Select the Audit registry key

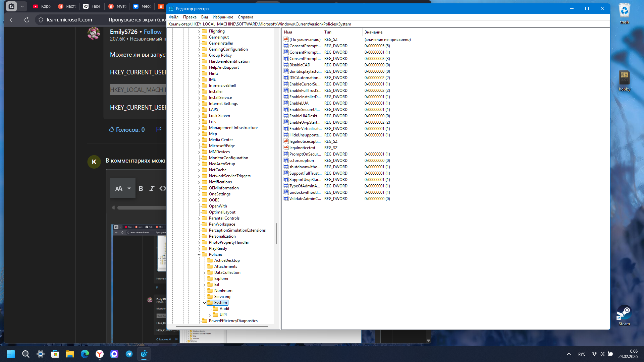(224, 309)
